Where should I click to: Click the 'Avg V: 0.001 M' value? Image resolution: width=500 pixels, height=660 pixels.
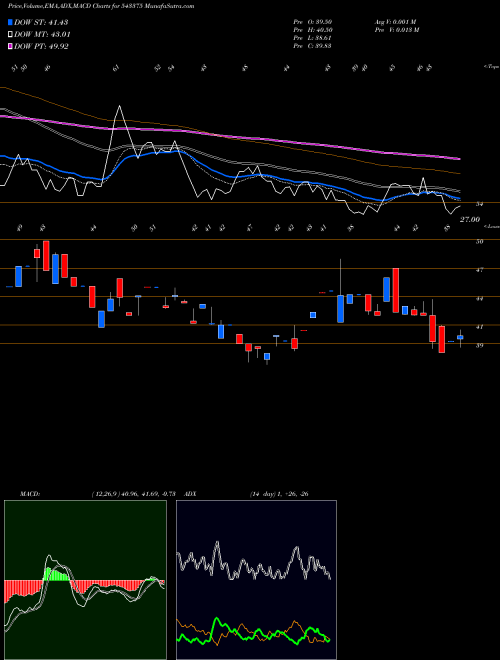(395, 22)
